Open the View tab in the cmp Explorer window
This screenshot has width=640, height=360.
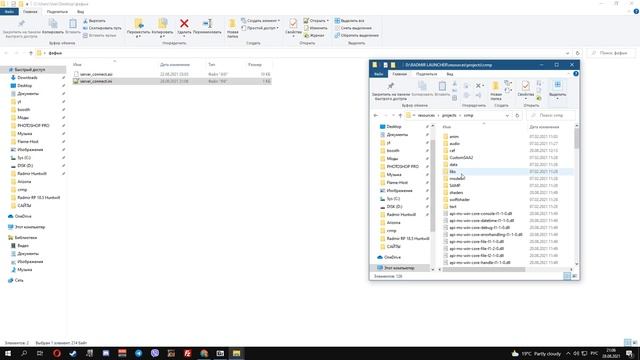tap(449, 74)
